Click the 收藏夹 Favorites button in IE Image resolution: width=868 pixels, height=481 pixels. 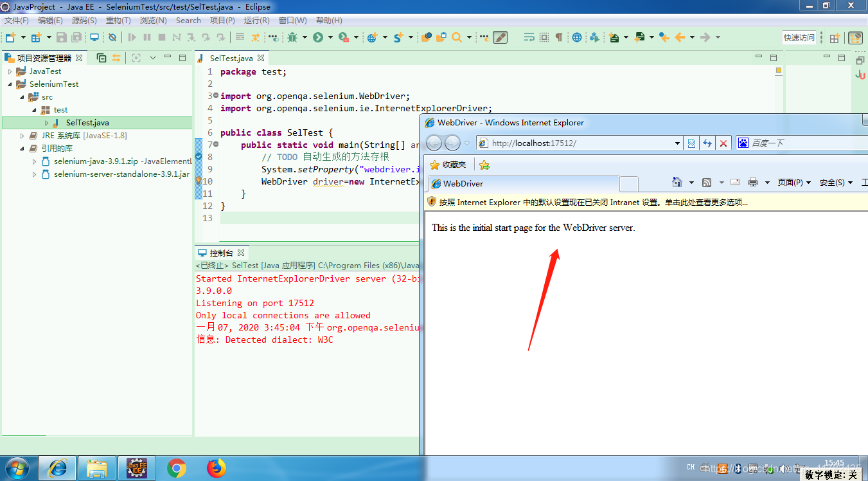(448, 165)
